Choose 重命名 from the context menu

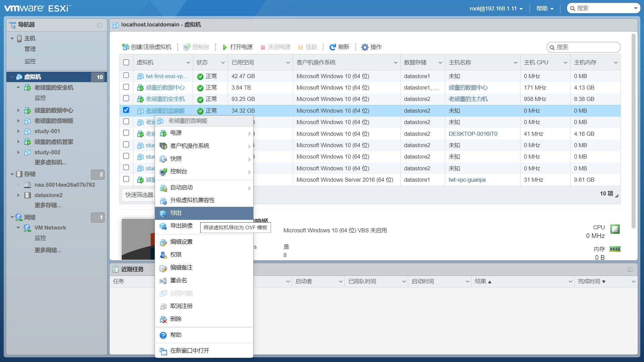(204, 281)
